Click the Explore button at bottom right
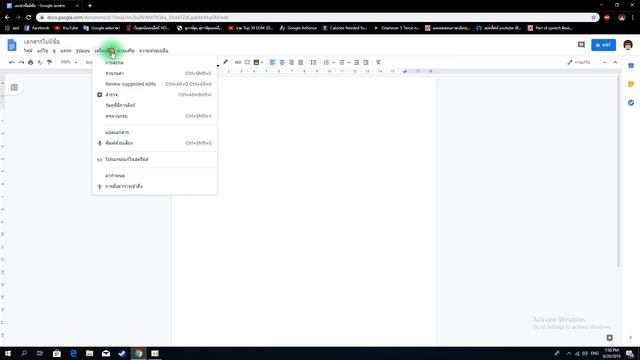 point(609,338)
